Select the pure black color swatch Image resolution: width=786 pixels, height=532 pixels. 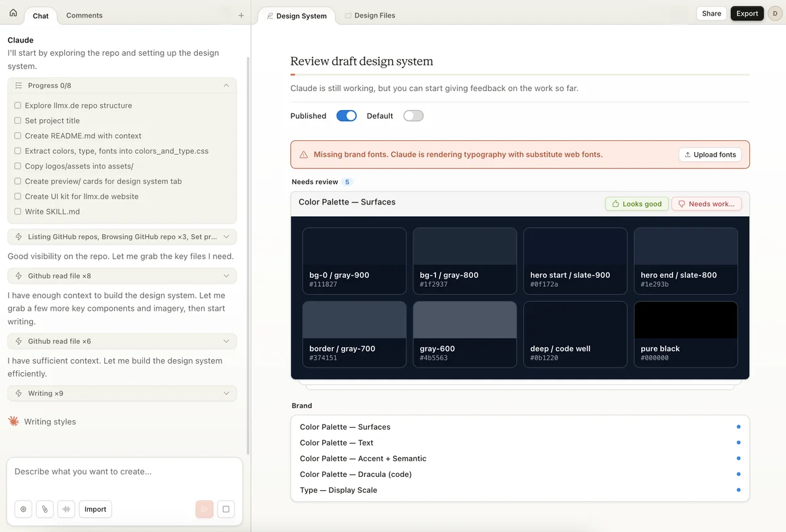(685, 334)
